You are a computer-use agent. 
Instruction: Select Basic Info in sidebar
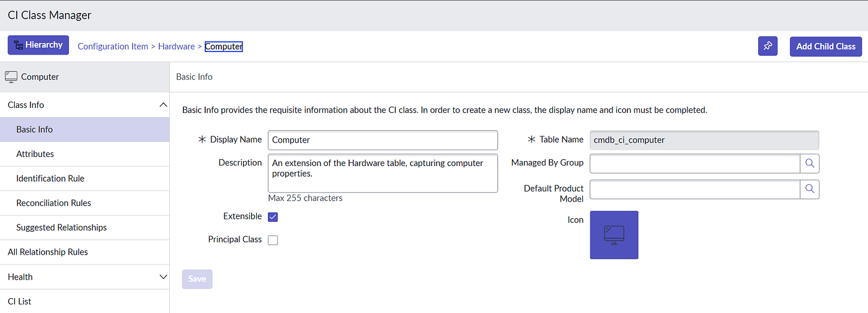[x=84, y=130]
